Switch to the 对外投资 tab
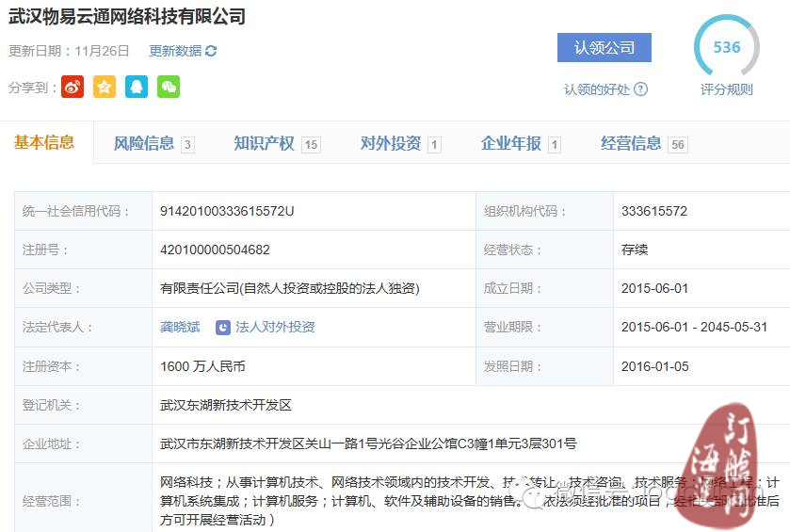The width and height of the screenshot is (790, 532). click(x=400, y=144)
